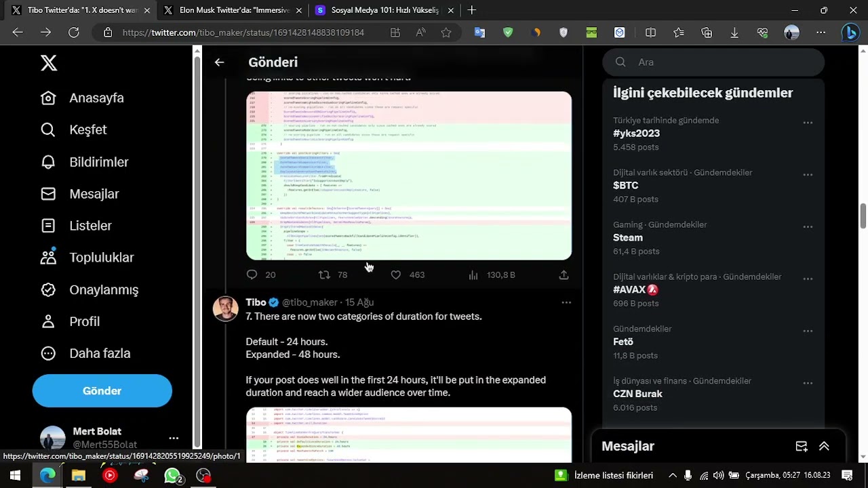Toggle the taskbar volume icon

coord(719,475)
